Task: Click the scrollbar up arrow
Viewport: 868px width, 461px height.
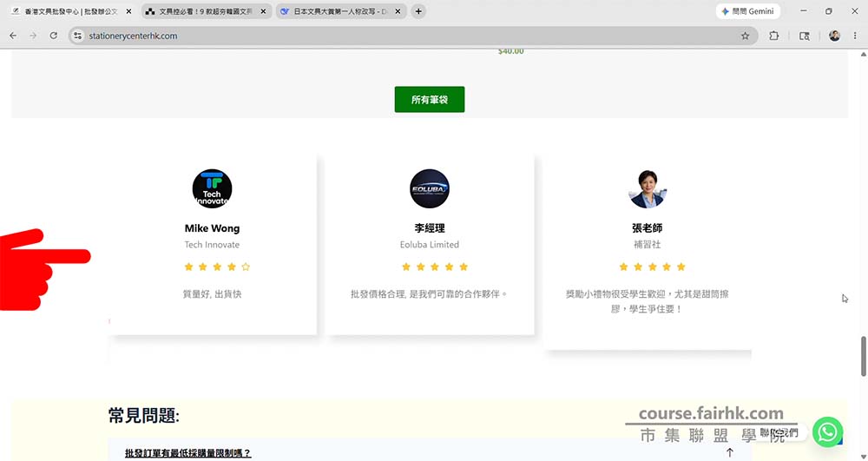Action: (x=863, y=54)
